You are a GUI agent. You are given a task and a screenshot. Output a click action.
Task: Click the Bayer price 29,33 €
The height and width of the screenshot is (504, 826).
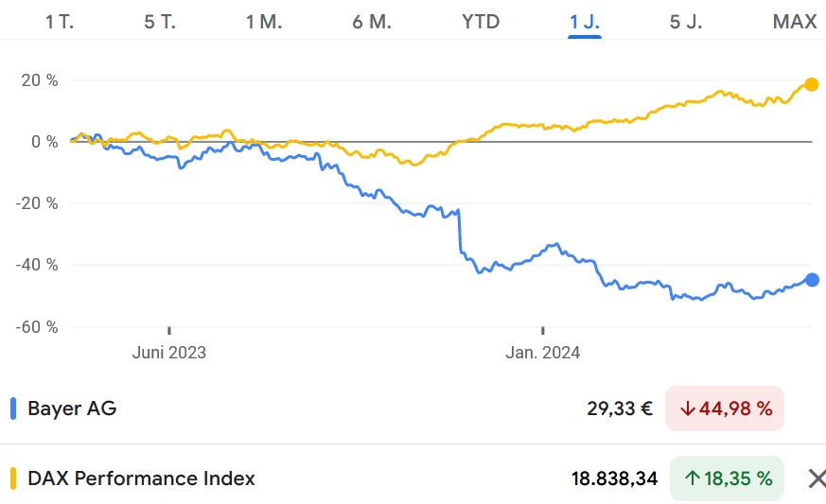point(620,409)
